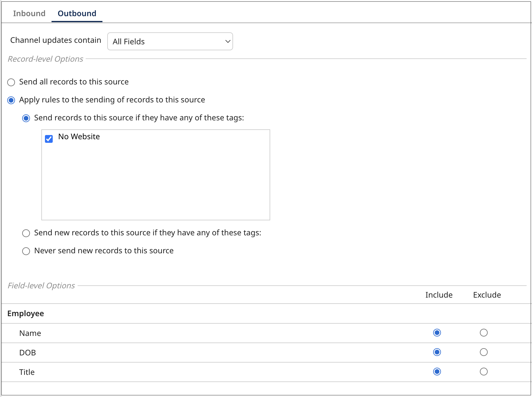Image resolution: width=532 pixels, height=397 pixels.
Task: Select Apply rules to the sending of records
Action: (11, 100)
